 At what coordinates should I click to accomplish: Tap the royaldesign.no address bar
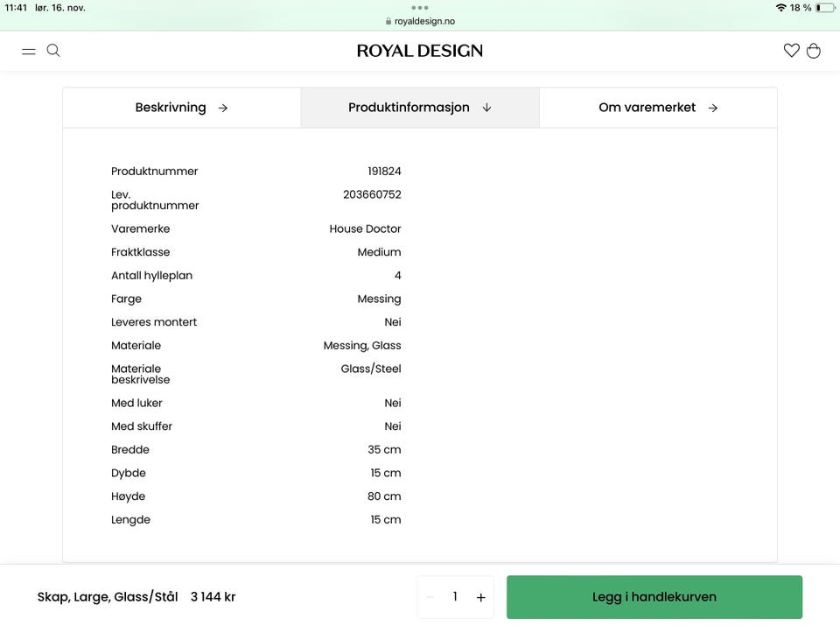pos(420,21)
